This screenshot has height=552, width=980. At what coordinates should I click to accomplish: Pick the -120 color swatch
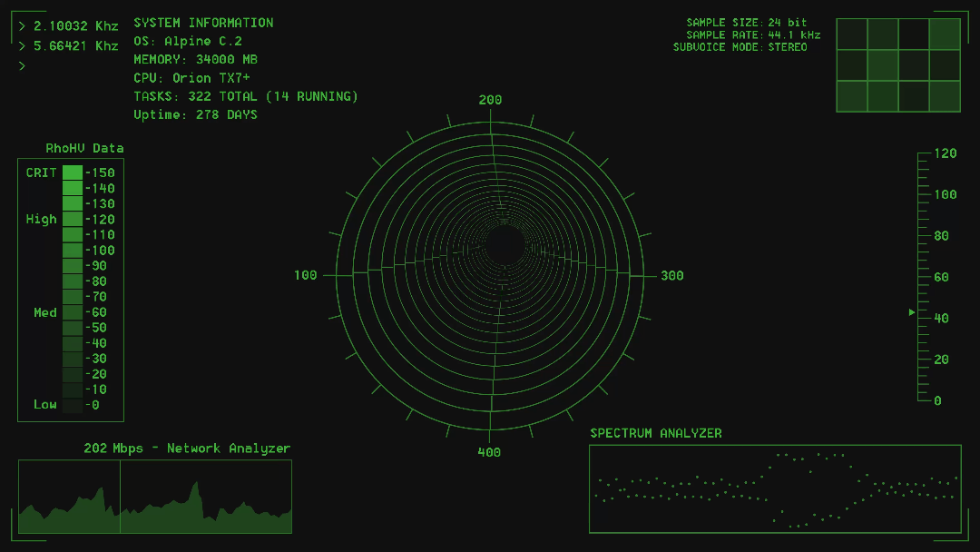pos(73,220)
